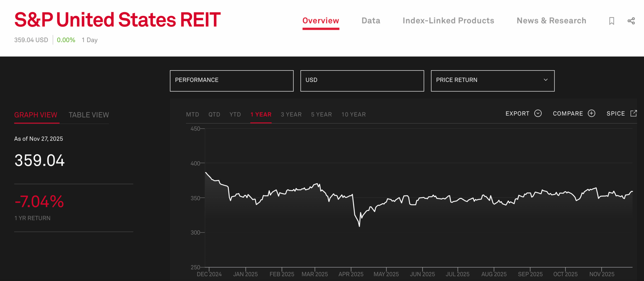Click the 1 Day label
This screenshot has height=281, width=644.
[x=90, y=40]
